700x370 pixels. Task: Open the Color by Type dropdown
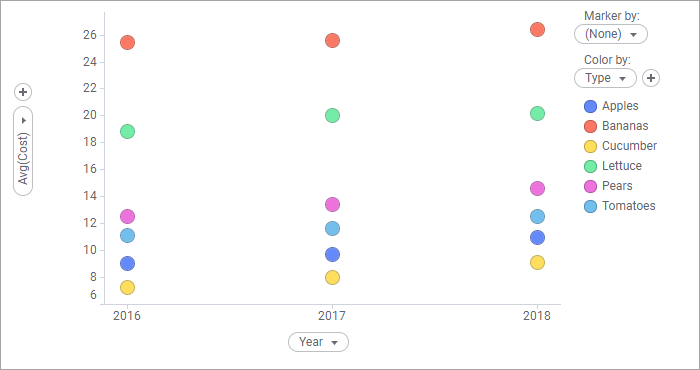point(605,78)
